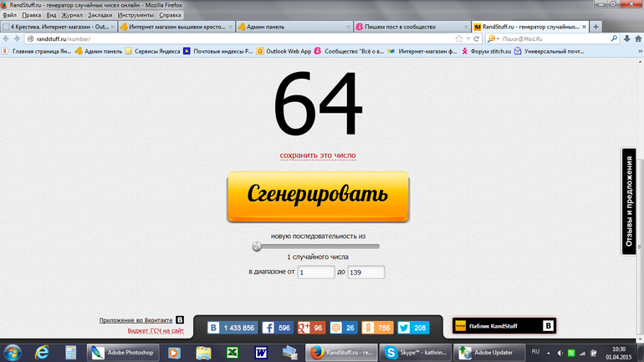Click the Twitter share icon
This screenshot has width=644, height=362.
point(403,328)
